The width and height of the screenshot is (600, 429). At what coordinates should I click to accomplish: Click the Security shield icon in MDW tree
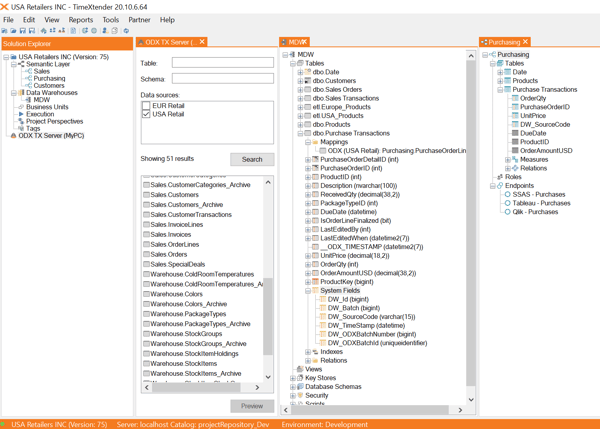tap(300, 395)
